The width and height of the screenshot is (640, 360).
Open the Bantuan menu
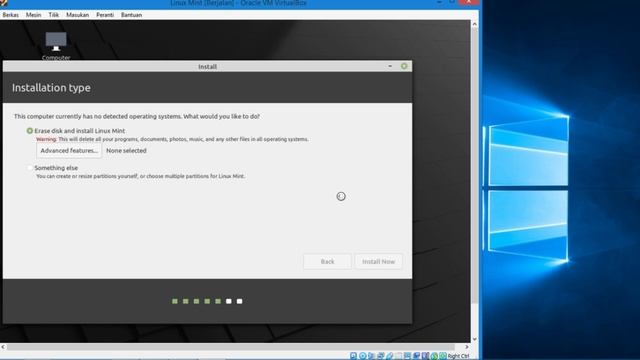tap(131, 15)
